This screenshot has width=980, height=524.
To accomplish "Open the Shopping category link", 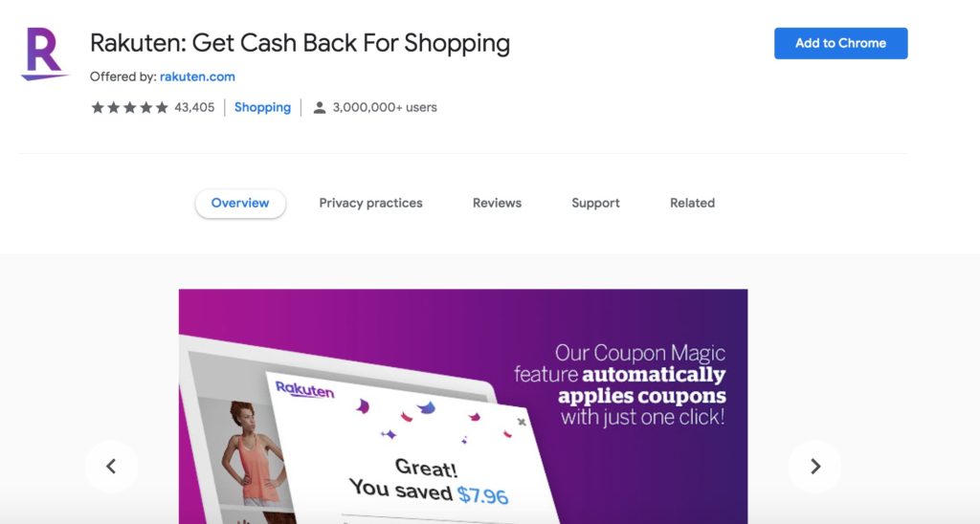I will (x=262, y=107).
